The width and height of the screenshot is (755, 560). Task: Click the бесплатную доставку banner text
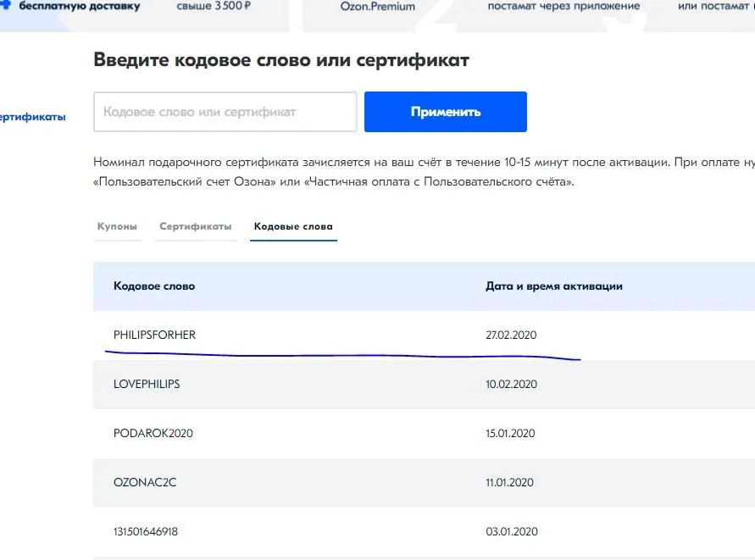[x=80, y=6]
